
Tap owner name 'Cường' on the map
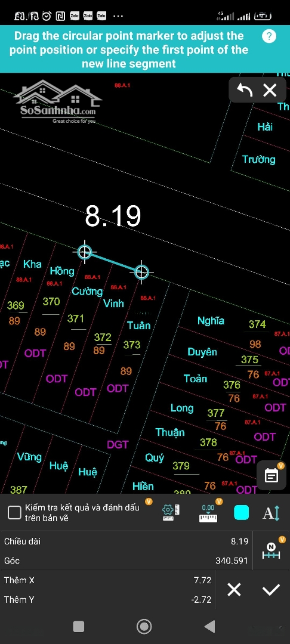click(x=87, y=291)
